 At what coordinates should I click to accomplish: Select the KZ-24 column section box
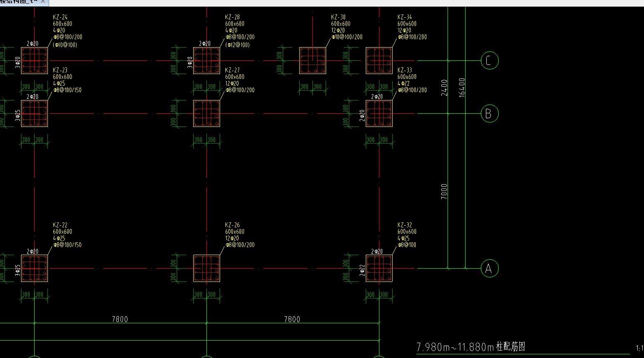click(34, 61)
